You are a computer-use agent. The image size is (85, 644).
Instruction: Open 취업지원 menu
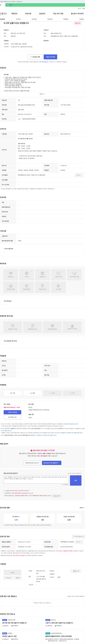(x=28, y=13)
